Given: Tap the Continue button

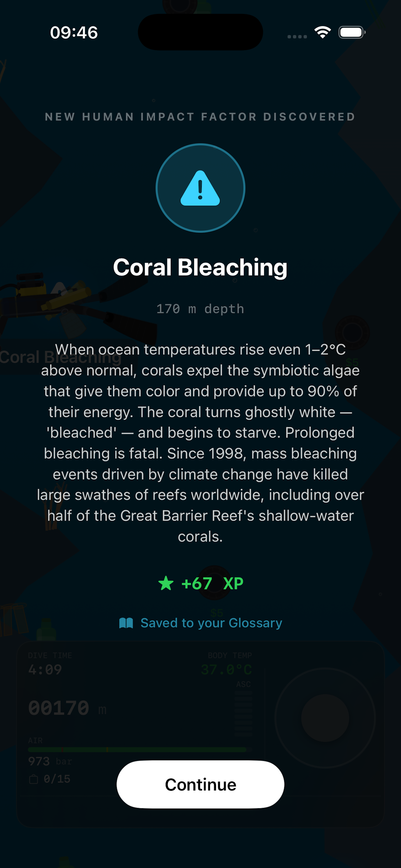Looking at the screenshot, I should pos(200,784).
